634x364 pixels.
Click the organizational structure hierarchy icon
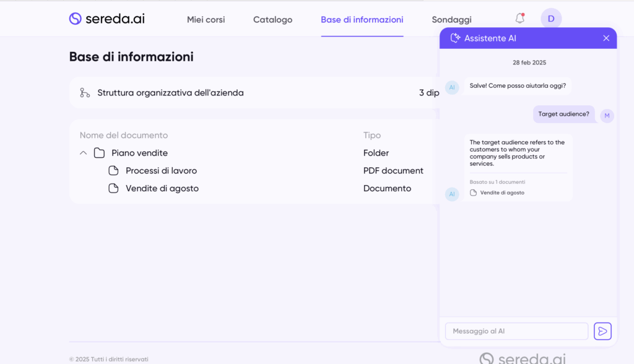point(85,93)
